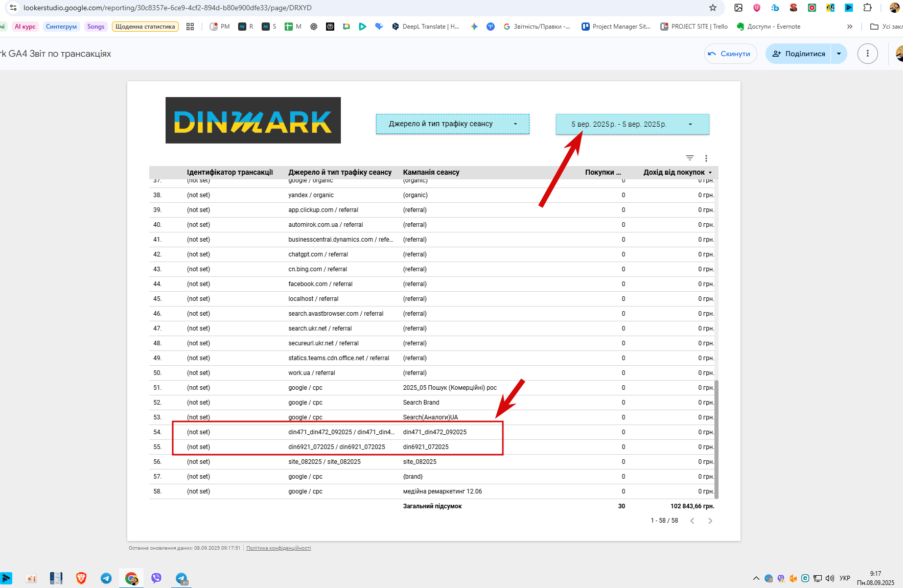This screenshot has height=588, width=903.
Task: Open the table's vertical three-dot menu
Action: [706, 158]
